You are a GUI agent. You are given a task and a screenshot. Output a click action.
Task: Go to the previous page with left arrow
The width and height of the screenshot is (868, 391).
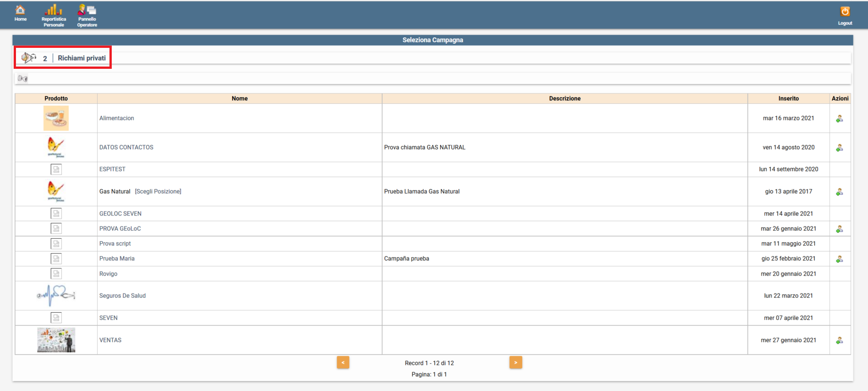tap(343, 363)
